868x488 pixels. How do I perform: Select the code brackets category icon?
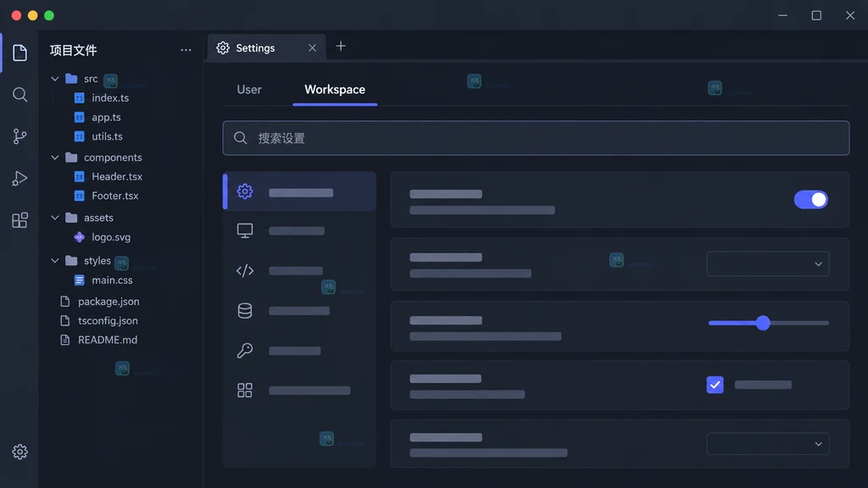[x=245, y=270]
